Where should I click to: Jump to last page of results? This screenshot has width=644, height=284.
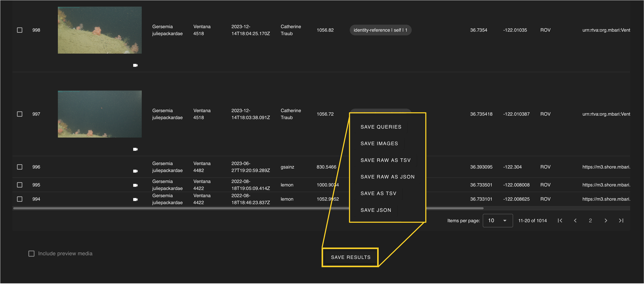(621, 221)
